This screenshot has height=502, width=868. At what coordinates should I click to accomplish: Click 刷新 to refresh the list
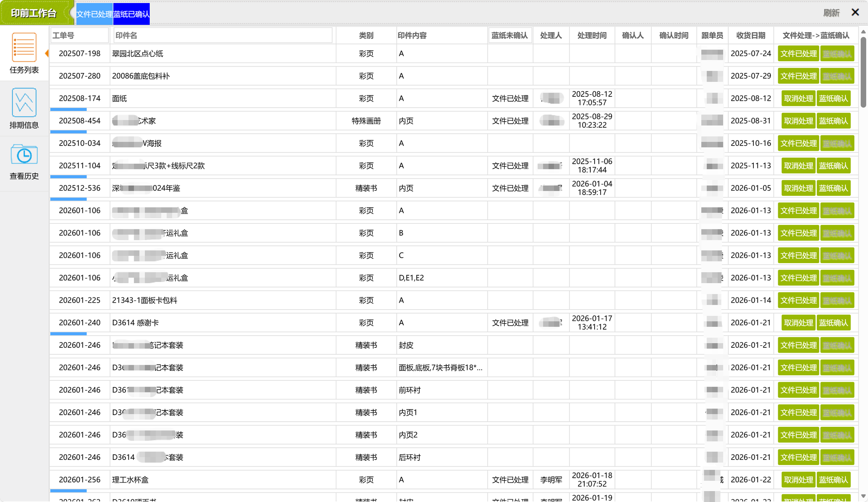tap(831, 13)
